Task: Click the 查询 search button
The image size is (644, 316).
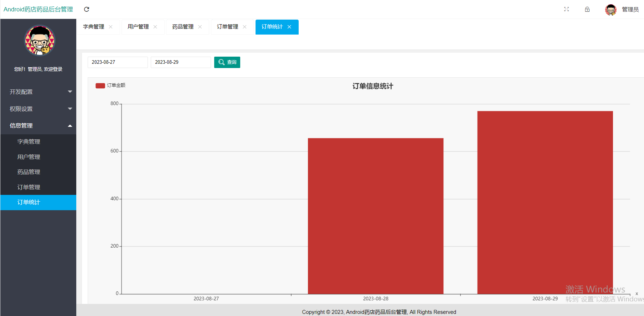Action: (227, 62)
